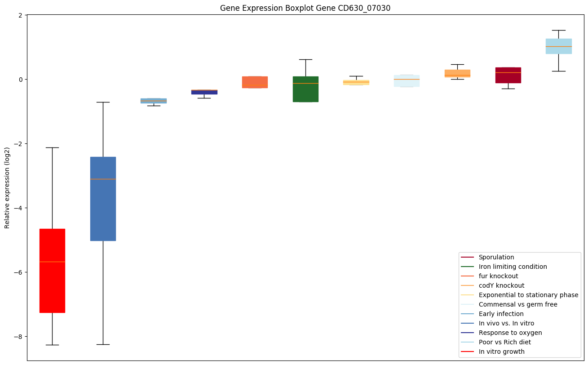Click Poor vs Rich diet legend label
The height and width of the screenshot is (365, 588).
(x=504, y=342)
